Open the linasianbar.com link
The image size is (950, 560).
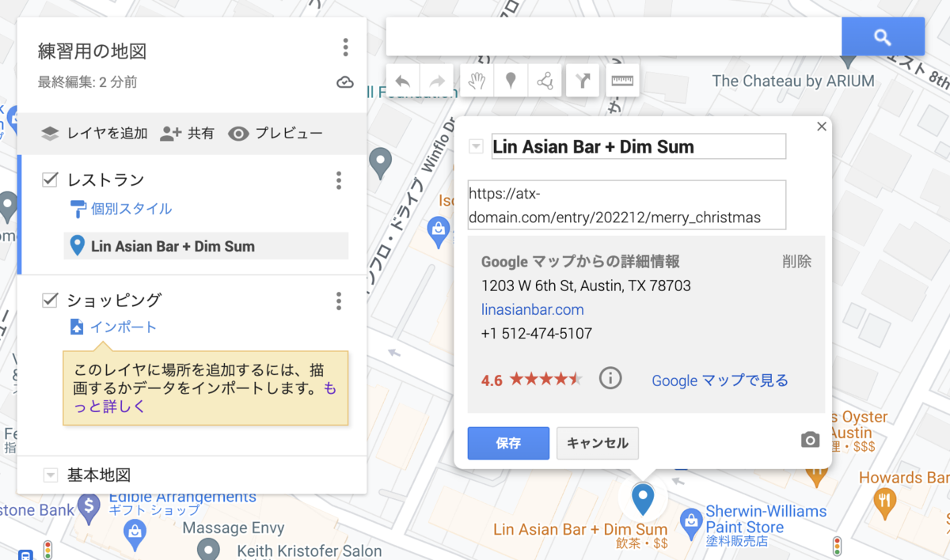click(532, 309)
